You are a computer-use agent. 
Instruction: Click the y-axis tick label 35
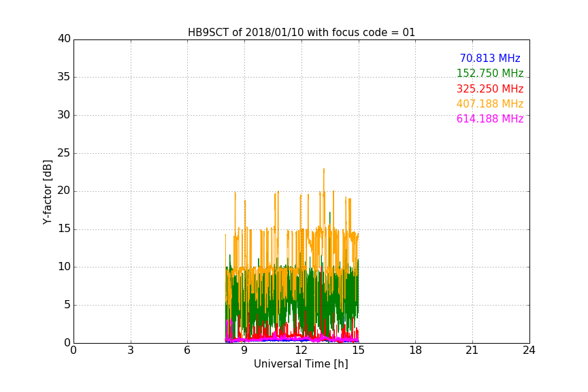click(64, 77)
